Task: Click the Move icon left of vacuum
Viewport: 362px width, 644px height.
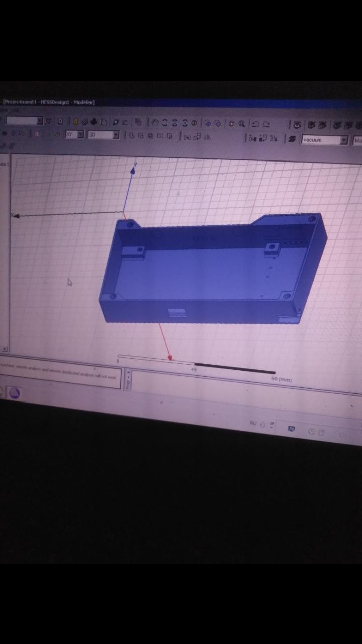Action: click(x=253, y=138)
